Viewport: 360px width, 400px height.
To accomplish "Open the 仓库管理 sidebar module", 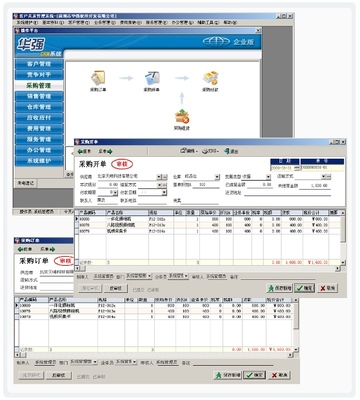I will tap(39, 107).
